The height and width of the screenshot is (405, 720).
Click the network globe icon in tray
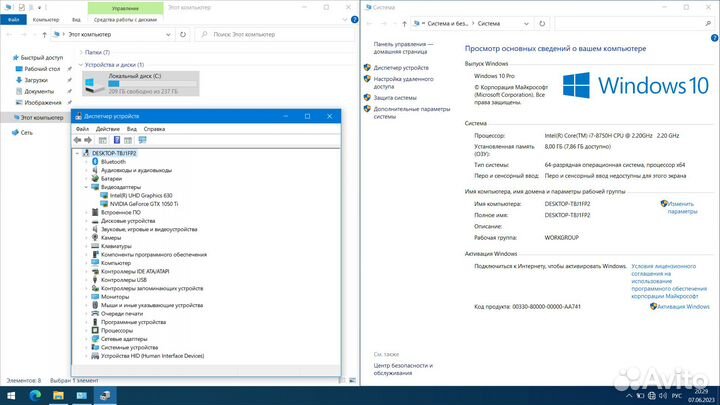(x=651, y=395)
